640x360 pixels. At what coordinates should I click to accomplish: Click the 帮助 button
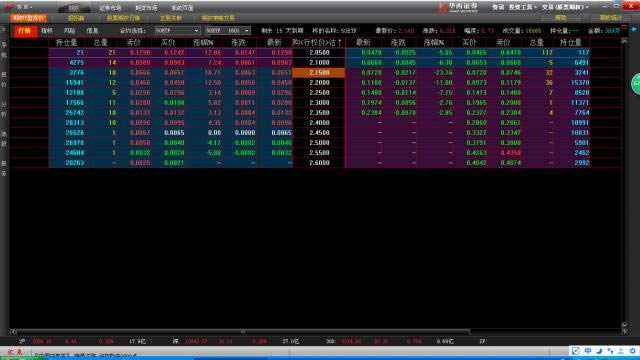[x=561, y=18]
